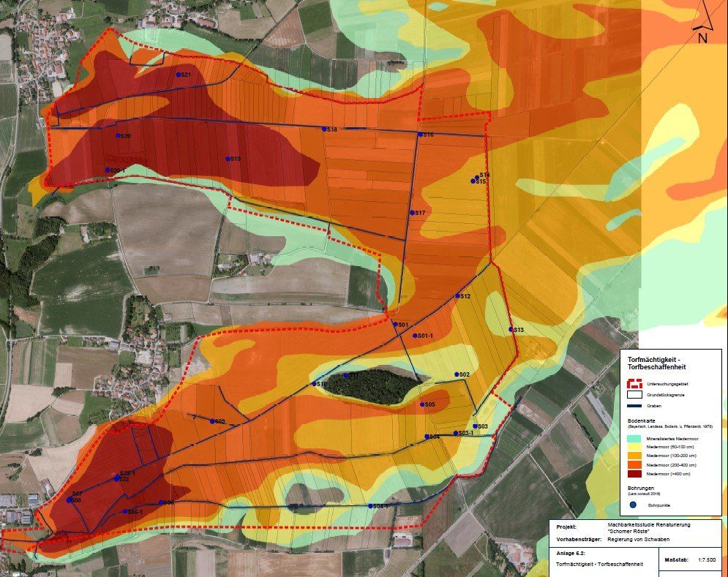Click borehole point S03-1
This screenshot has width=728, height=577.
[x=456, y=433]
